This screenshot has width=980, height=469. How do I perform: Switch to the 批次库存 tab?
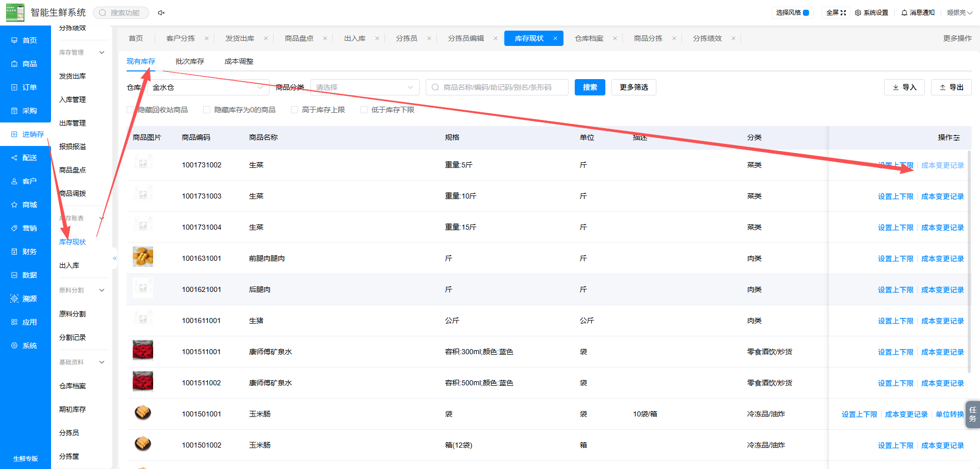[190, 61]
